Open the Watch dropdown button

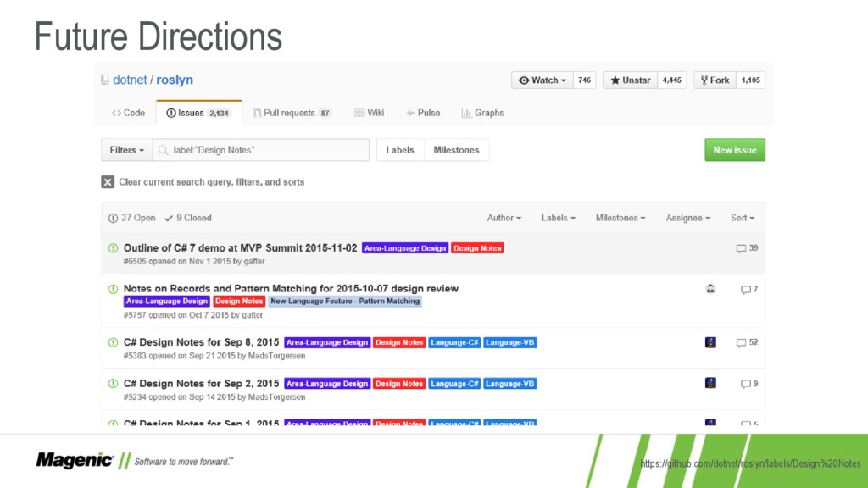[542, 80]
